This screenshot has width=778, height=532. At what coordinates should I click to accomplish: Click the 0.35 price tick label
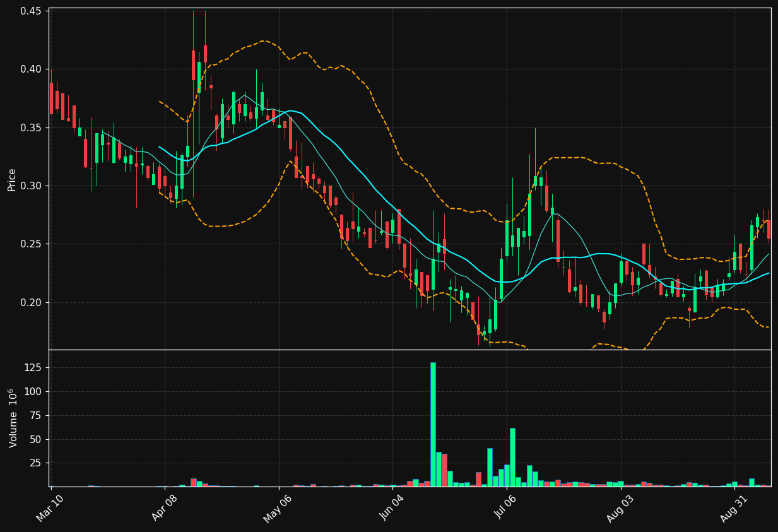pyautogui.click(x=31, y=127)
